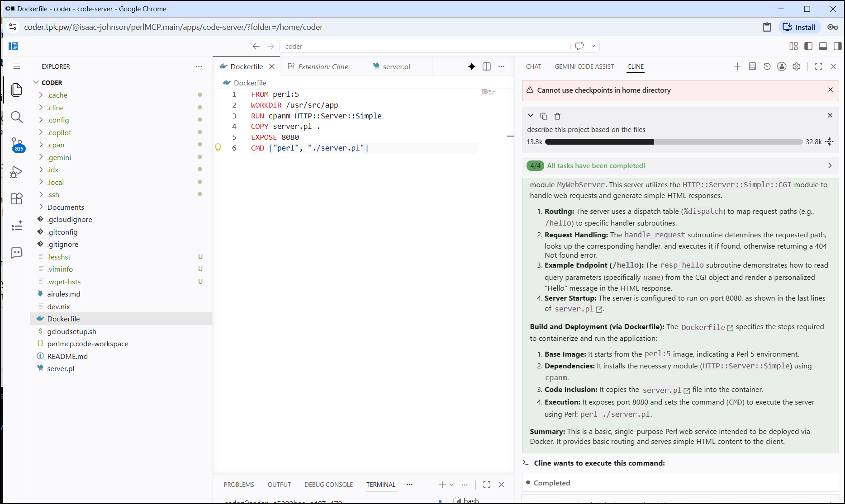Go forward using the navigation arrow
This screenshot has height=504, width=845.
271,46
